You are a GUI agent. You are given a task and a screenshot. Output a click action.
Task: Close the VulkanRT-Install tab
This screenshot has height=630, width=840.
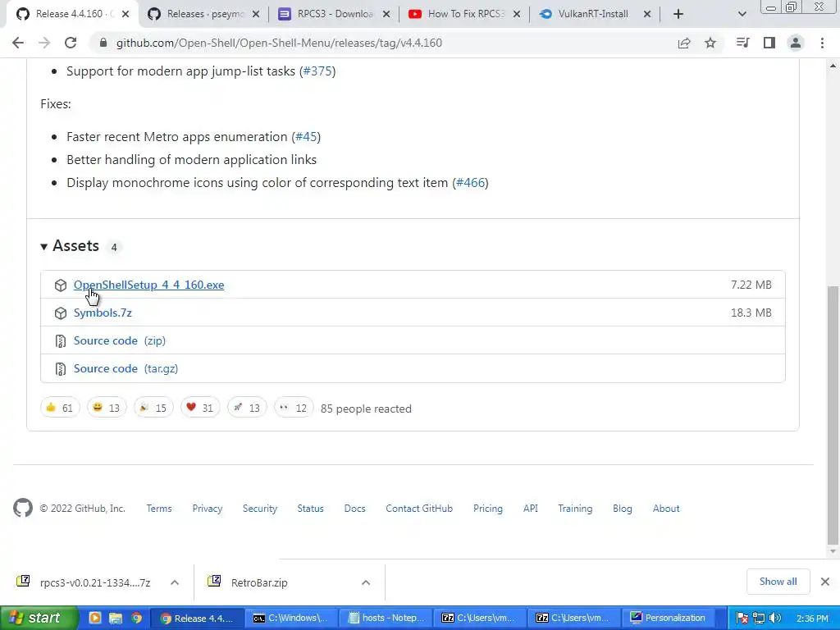[647, 14]
